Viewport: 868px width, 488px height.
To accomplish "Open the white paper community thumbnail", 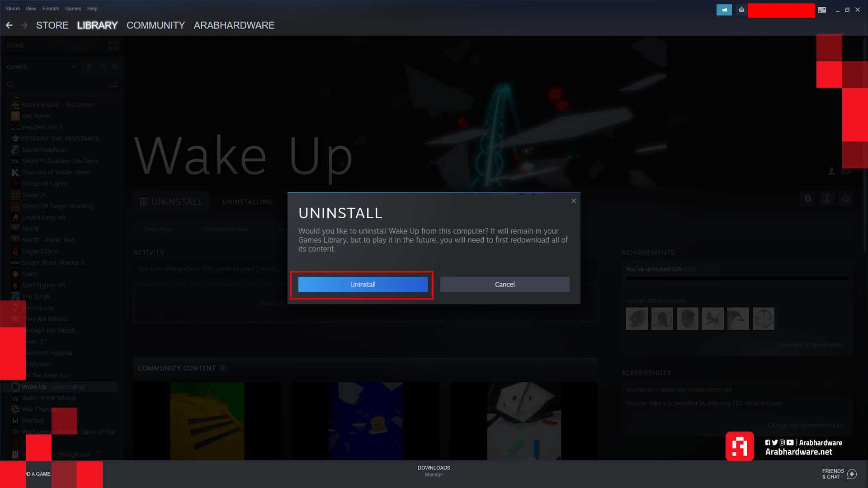I will coord(524,421).
